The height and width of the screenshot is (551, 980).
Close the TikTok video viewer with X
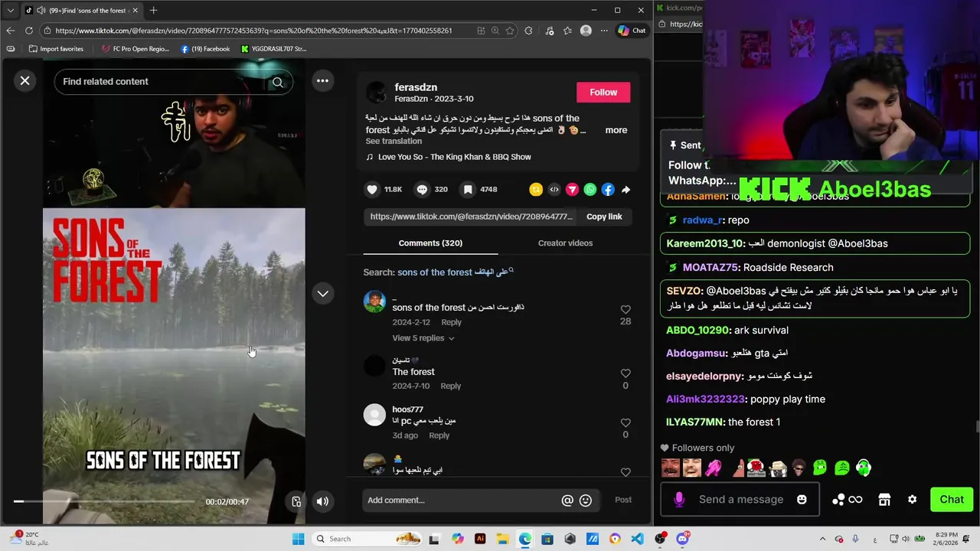[25, 80]
